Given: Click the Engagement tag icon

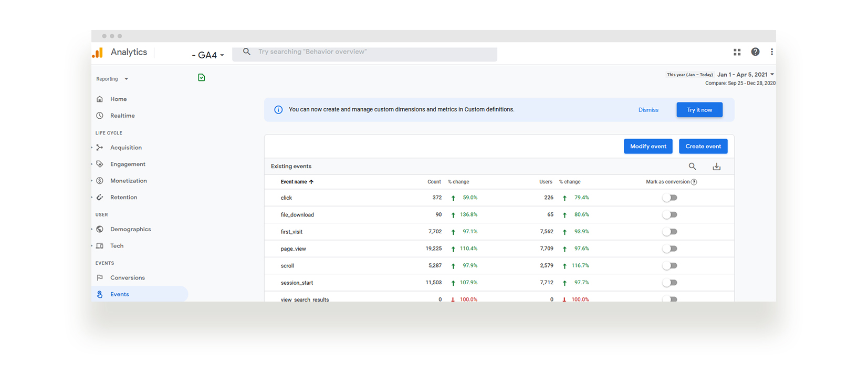Looking at the screenshot, I should 100,164.
